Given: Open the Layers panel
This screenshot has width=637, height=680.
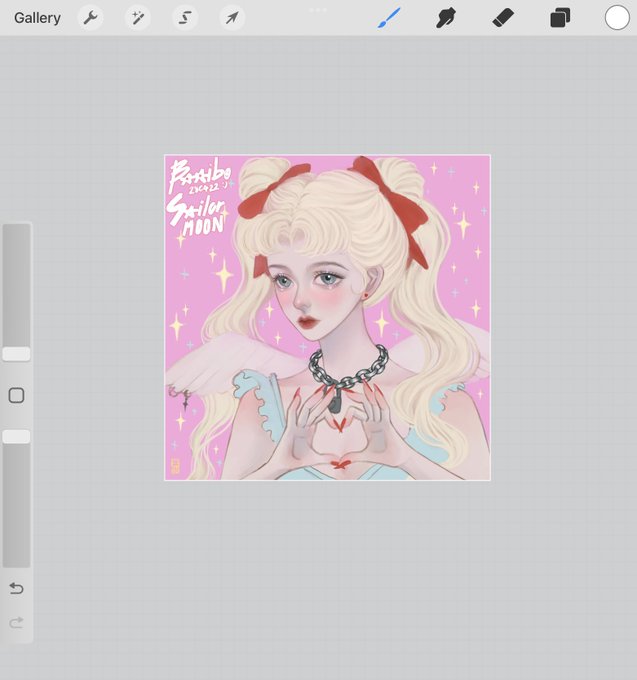Looking at the screenshot, I should tap(560, 18).
